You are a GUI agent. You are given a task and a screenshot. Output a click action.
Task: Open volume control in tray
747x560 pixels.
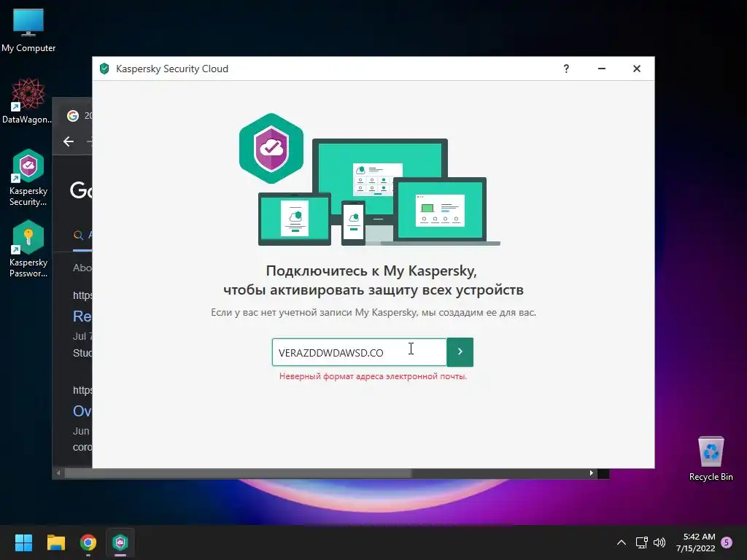[x=659, y=542]
